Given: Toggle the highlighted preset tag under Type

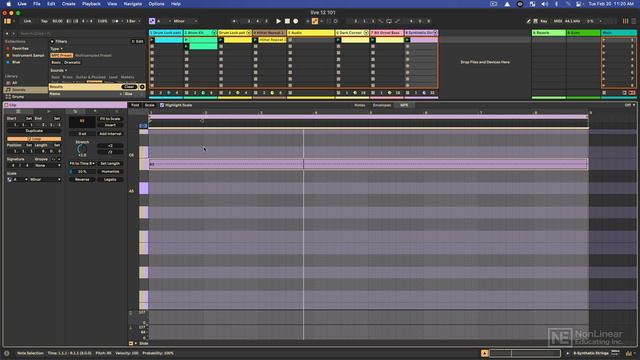Looking at the screenshot, I should 62,56.
